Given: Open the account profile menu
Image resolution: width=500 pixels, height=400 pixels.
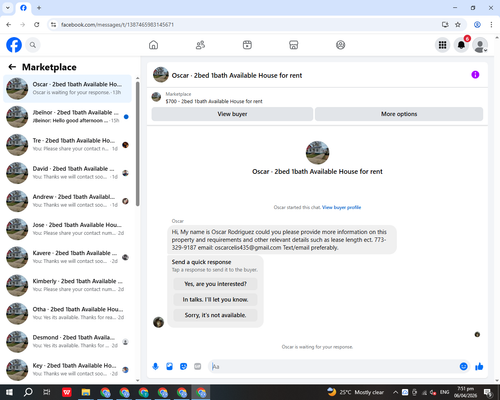Looking at the screenshot, I should [x=480, y=45].
